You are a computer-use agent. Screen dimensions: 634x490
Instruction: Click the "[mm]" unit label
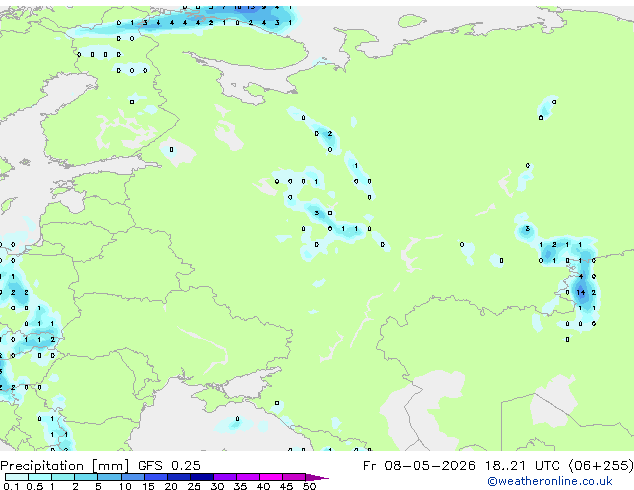click(x=110, y=466)
